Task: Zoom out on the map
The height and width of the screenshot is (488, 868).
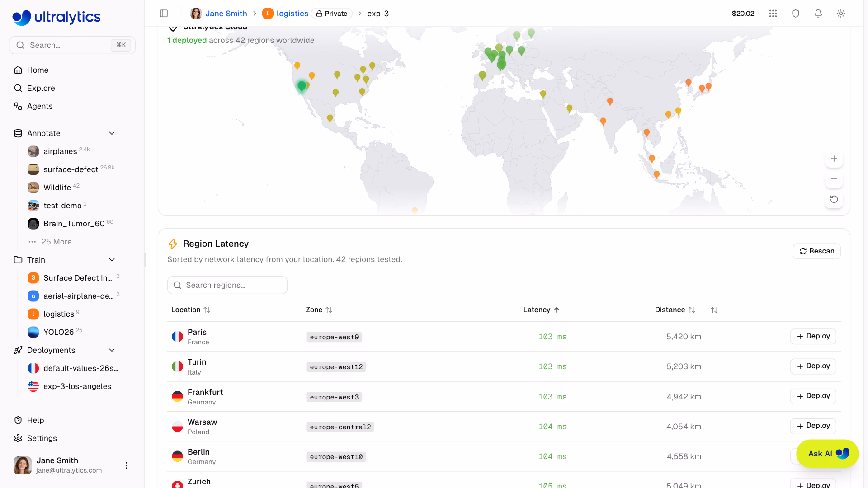Action: [x=834, y=179]
